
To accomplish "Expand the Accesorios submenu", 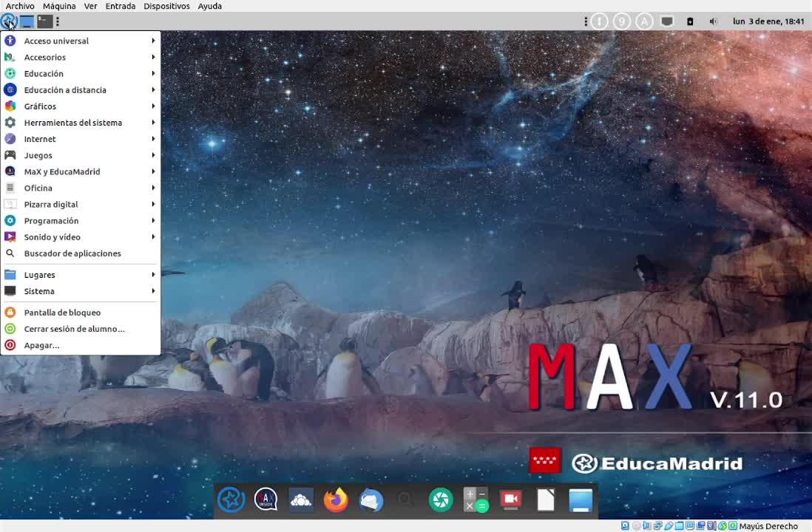I will (81, 58).
